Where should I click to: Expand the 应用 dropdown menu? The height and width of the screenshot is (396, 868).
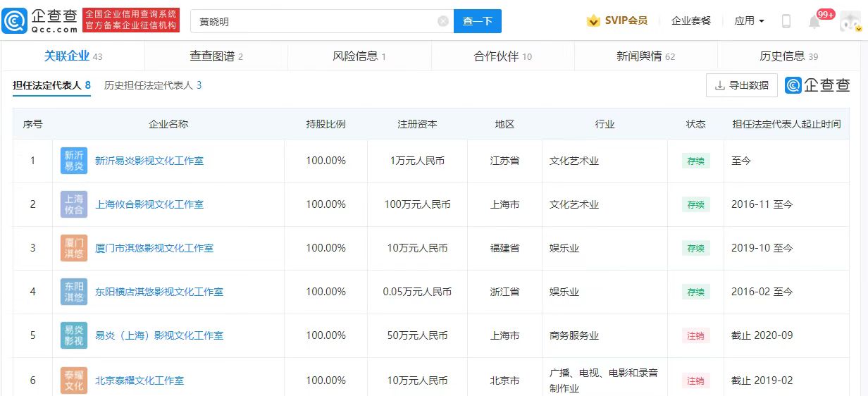click(x=749, y=21)
